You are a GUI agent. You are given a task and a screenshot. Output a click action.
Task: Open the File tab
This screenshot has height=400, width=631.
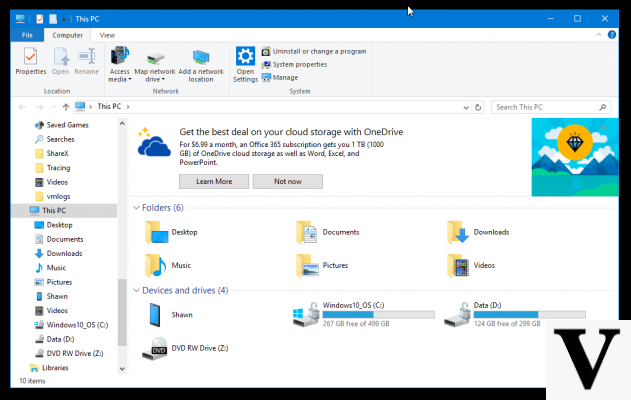(27, 35)
